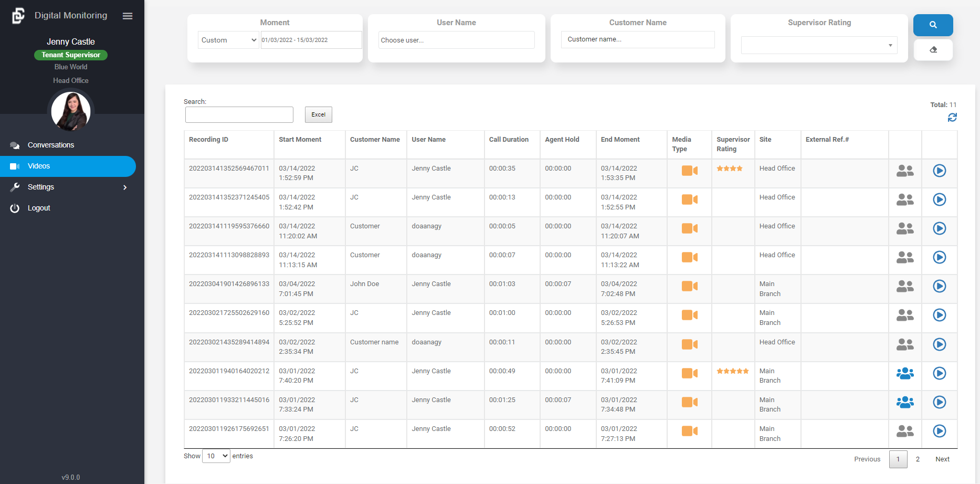Open participants icon for recording ending 245405
This screenshot has width=980, height=484.
tap(904, 199)
